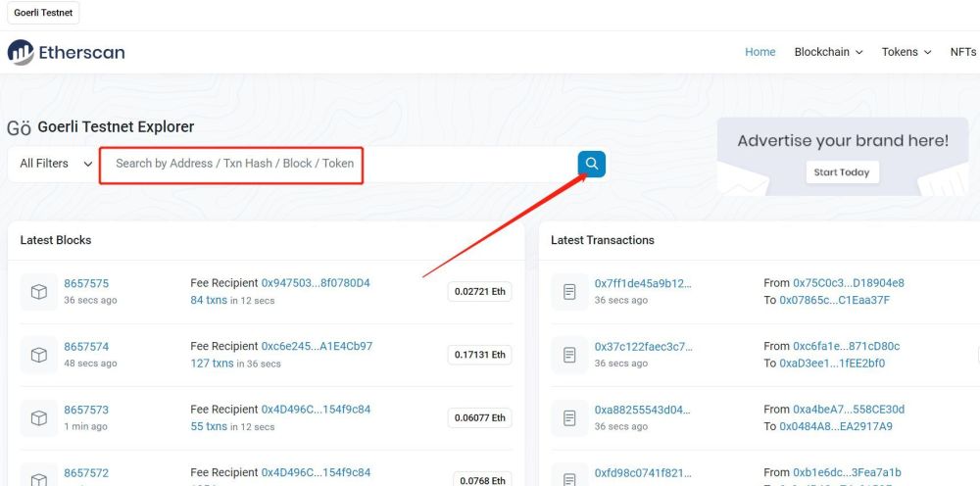The image size is (980, 486).
Task: Click the Advertise your brand here banner
Action: click(x=843, y=156)
